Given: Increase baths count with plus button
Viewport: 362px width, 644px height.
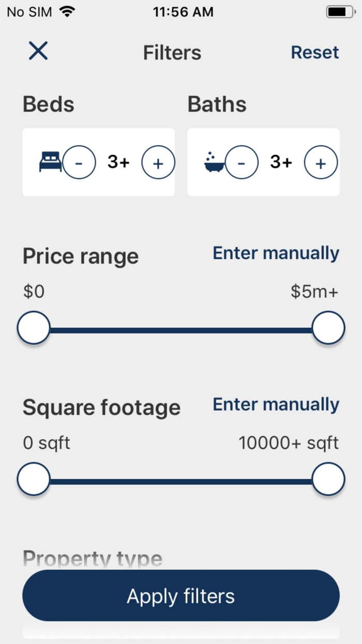Looking at the screenshot, I should (321, 163).
